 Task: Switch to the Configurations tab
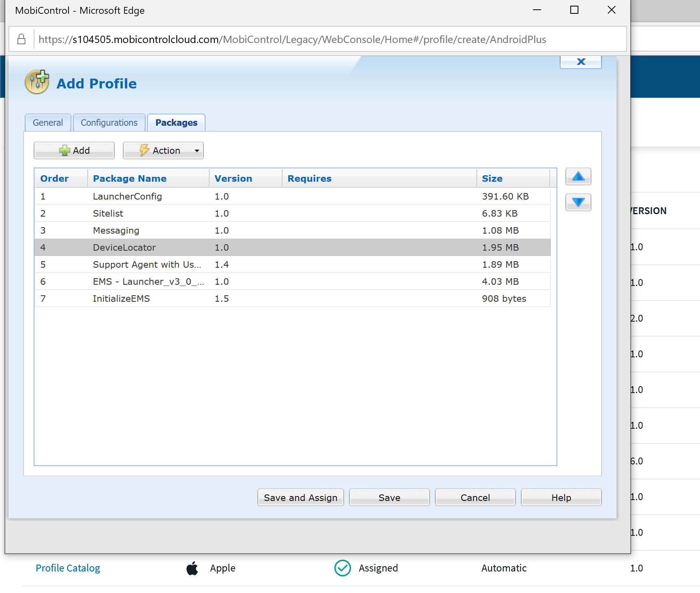109,122
